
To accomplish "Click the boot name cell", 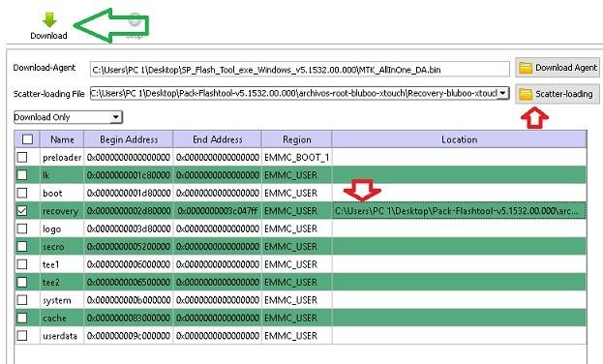I will point(62,193).
